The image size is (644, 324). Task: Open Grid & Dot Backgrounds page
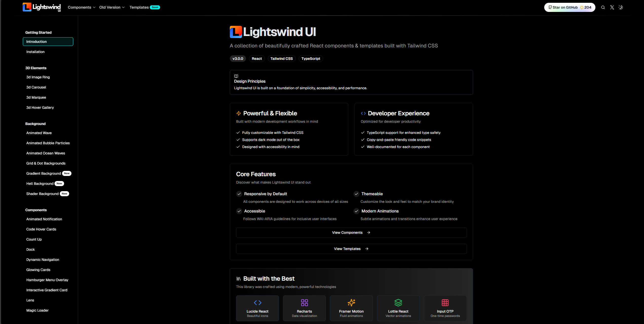coord(46,163)
